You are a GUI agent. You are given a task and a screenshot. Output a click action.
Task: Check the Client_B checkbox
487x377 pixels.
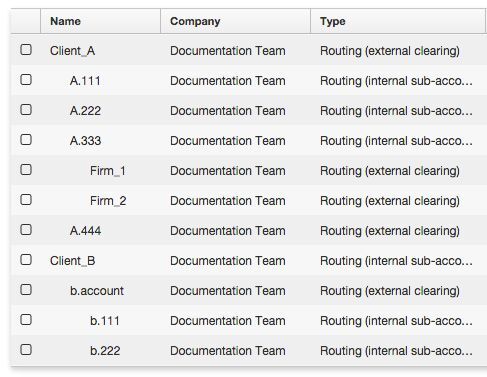(x=26, y=260)
